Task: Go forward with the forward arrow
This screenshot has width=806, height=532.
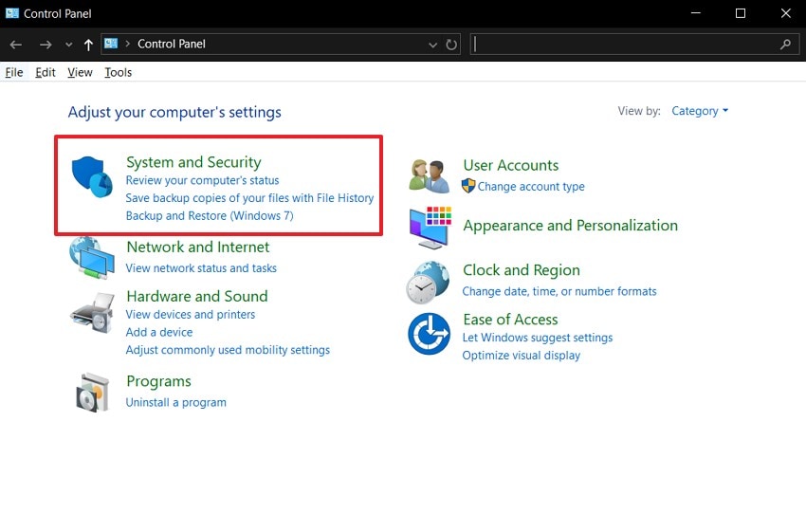Action: 46,45
